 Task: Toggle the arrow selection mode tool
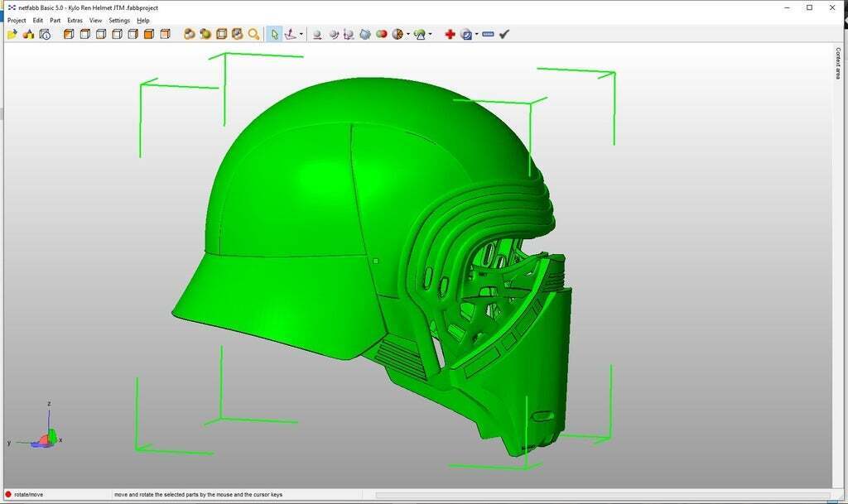(x=274, y=34)
